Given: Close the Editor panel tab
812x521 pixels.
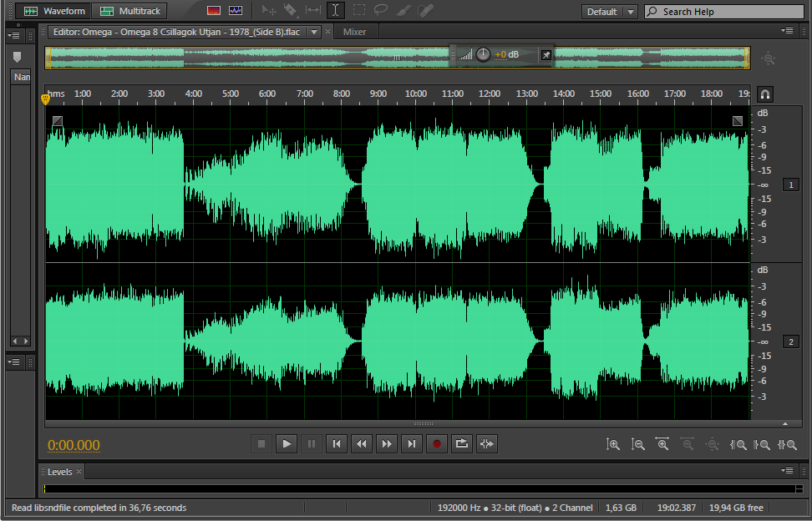Looking at the screenshot, I should coord(327,32).
